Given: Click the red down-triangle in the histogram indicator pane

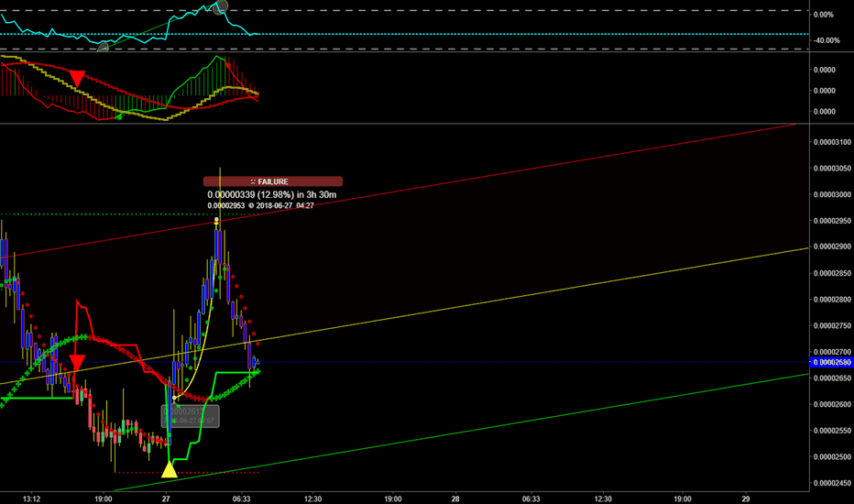Looking at the screenshot, I should 77,78.
